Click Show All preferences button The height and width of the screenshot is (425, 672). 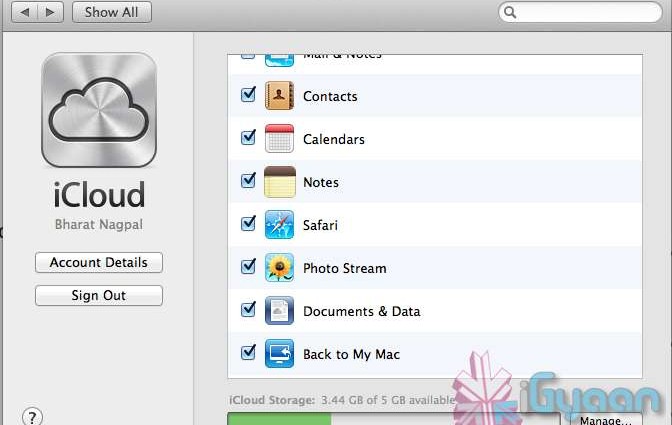click(112, 12)
